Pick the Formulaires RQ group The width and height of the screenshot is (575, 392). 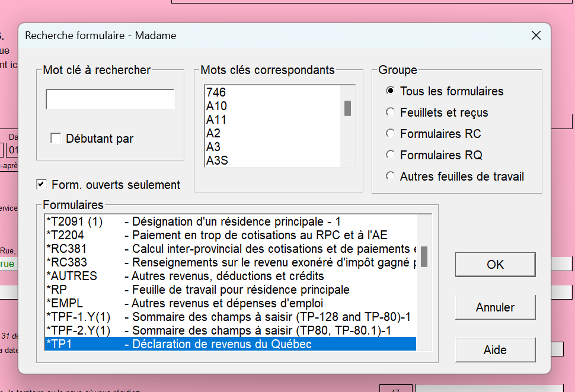coord(390,155)
